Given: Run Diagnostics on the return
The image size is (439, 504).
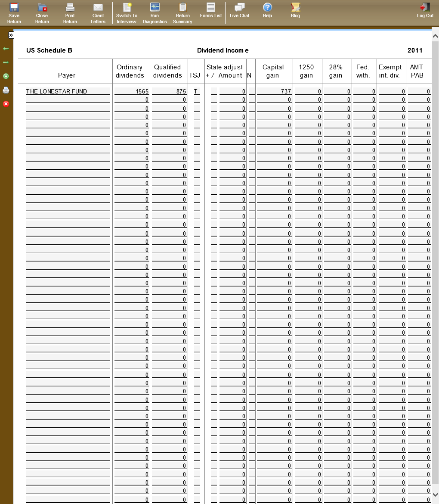Looking at the screenshot, I should 155,13.
